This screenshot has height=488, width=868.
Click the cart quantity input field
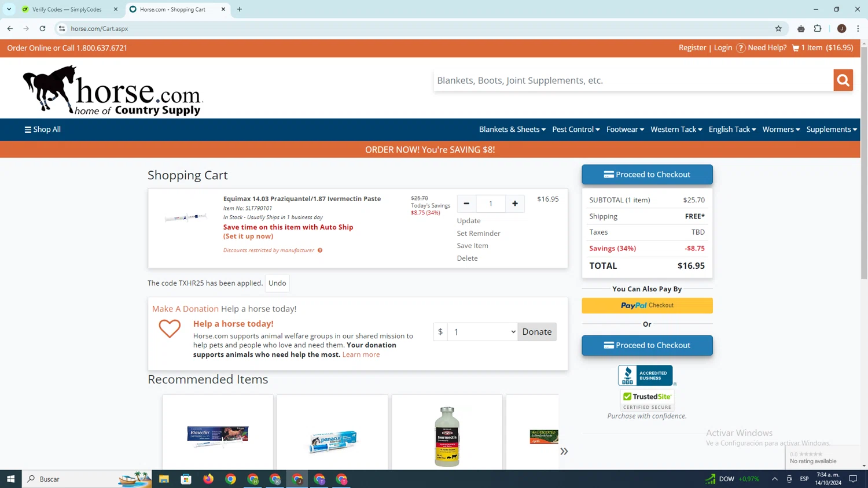point(491,204)
